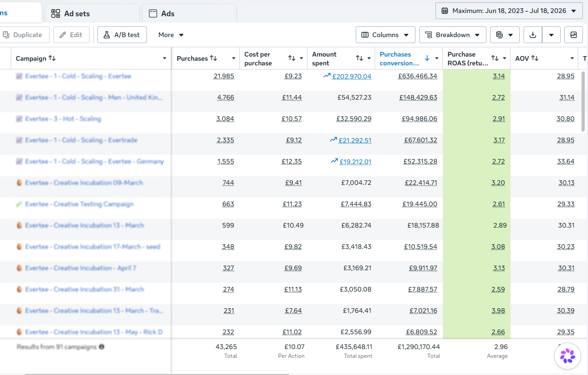
Task: Click the vertical table scrollbar
Action: 583,101
